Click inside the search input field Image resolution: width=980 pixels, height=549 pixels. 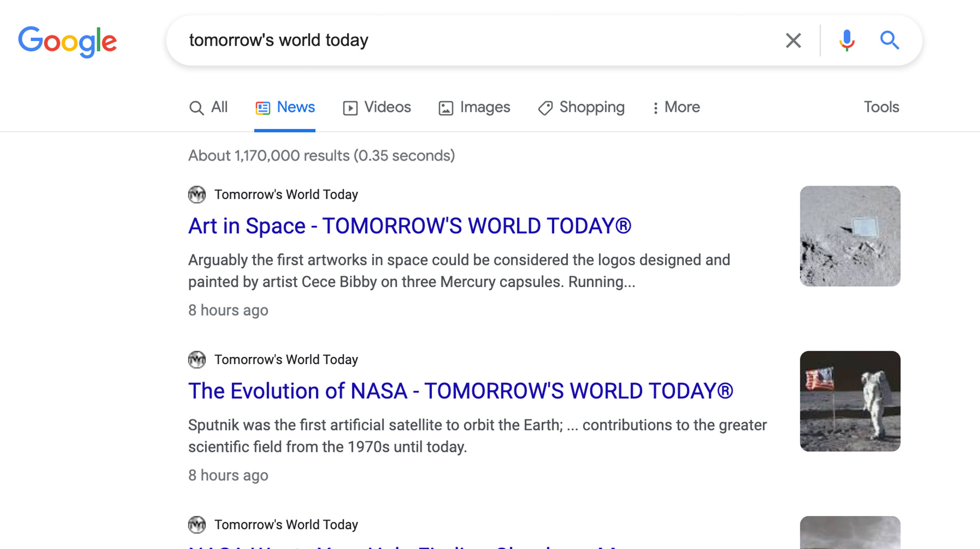point(457,40)
